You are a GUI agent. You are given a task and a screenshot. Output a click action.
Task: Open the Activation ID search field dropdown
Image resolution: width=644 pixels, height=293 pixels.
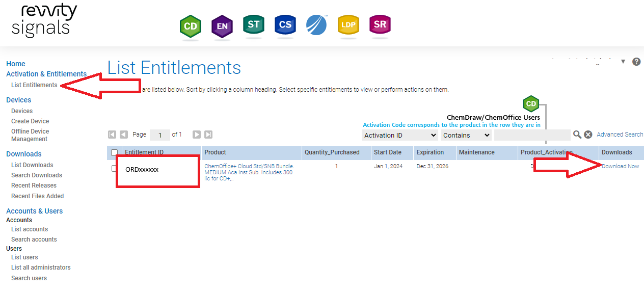click(400, 135)
